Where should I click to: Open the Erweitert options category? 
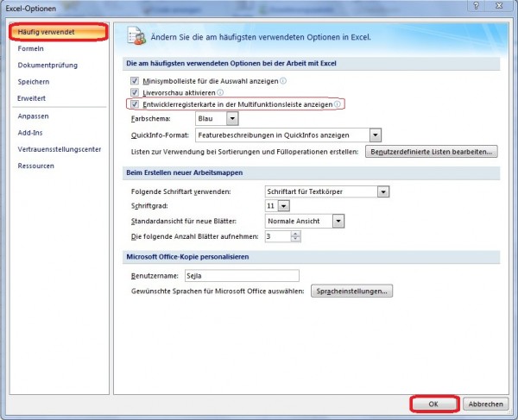tap(31, 98)
